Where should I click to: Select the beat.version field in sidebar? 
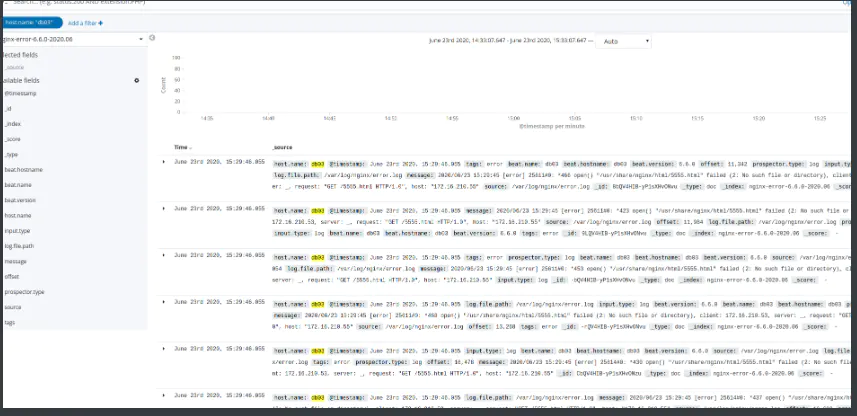(x=20, y=201)
